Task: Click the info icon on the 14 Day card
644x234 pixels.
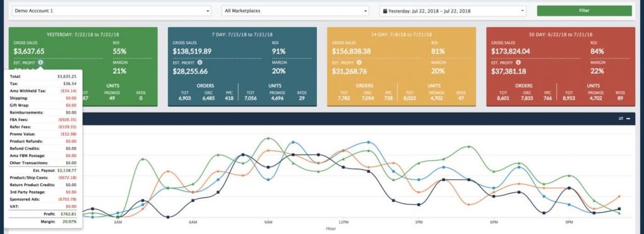Action: [x=359, y=62]
